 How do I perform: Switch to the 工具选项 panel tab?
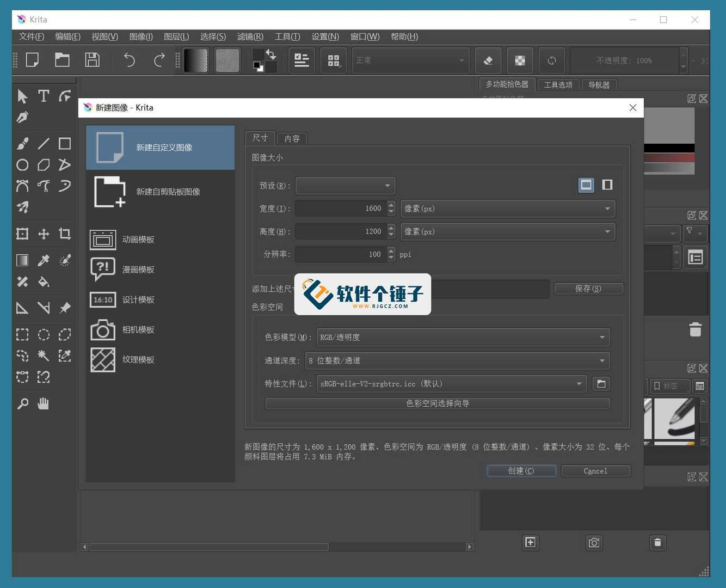[558, 85]
